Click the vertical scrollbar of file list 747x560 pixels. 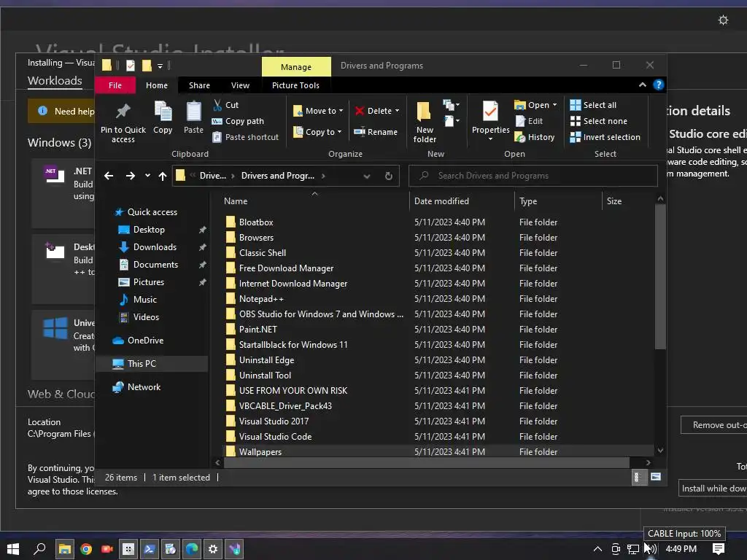(x=659, y=276)
